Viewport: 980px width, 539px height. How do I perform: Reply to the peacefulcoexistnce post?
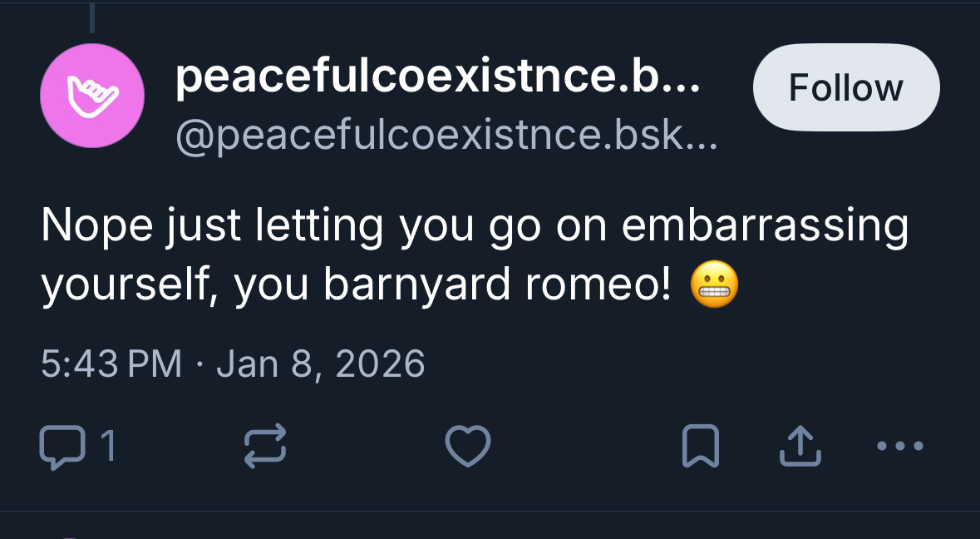[x=62, y=446]
